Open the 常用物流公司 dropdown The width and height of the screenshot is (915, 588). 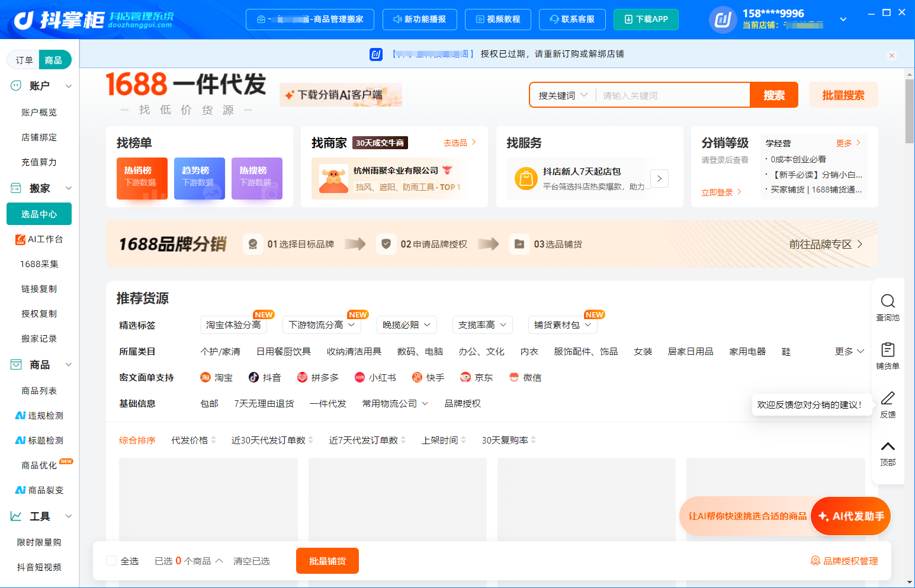point(395,403)
